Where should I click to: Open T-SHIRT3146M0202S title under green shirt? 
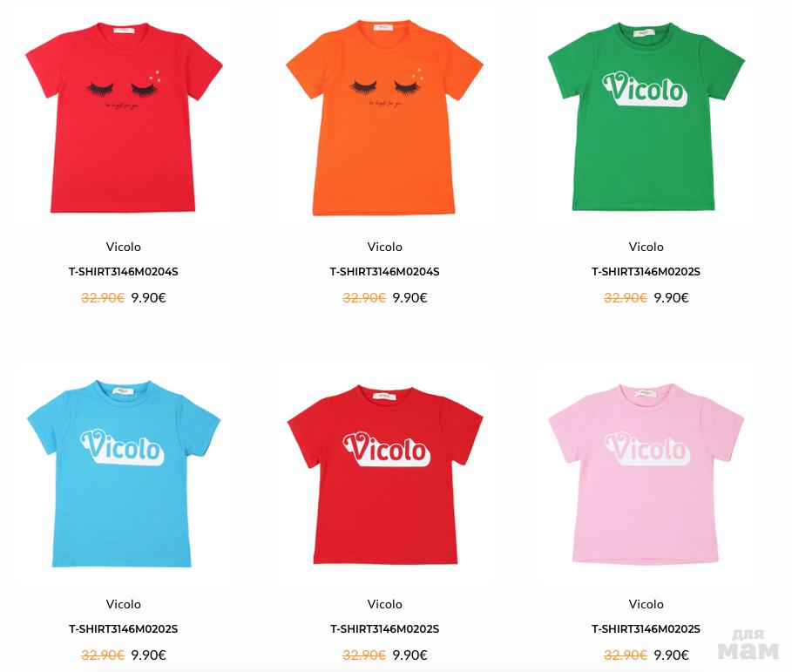pyautogui.click(x=646, y=272)
